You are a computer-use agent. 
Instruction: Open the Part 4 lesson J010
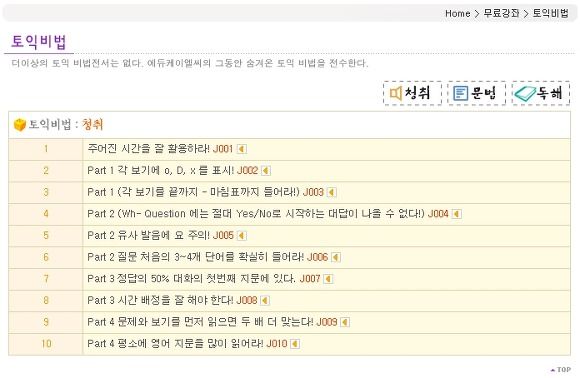187,344
